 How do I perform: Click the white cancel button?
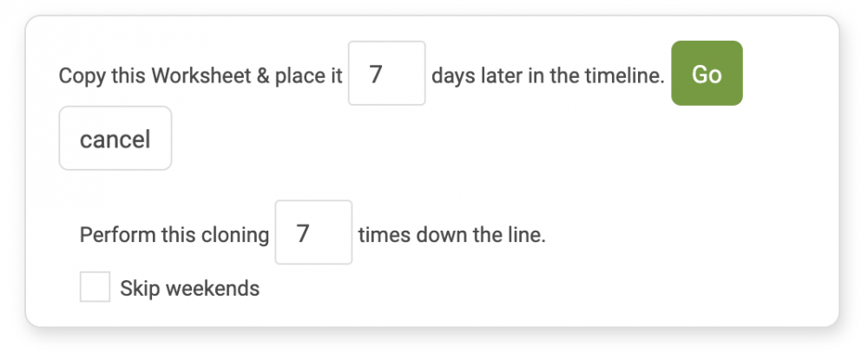[x=115, y=138]
